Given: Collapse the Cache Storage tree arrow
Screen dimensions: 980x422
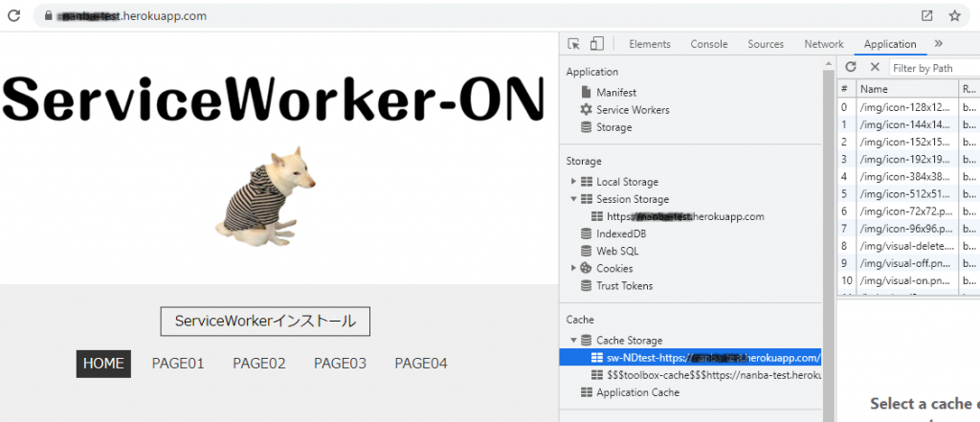Looking at the screenshot, I should (x=574, y=341).
